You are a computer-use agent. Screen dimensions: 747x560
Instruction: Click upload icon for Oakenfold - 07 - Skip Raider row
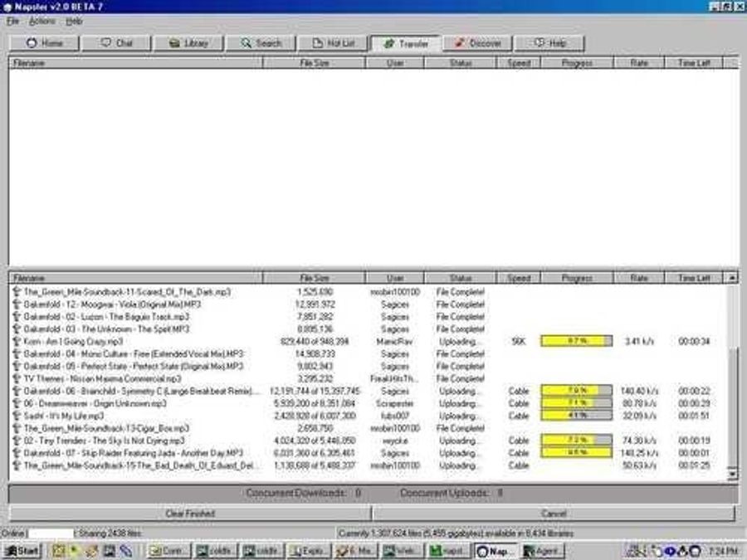[17, 453]
